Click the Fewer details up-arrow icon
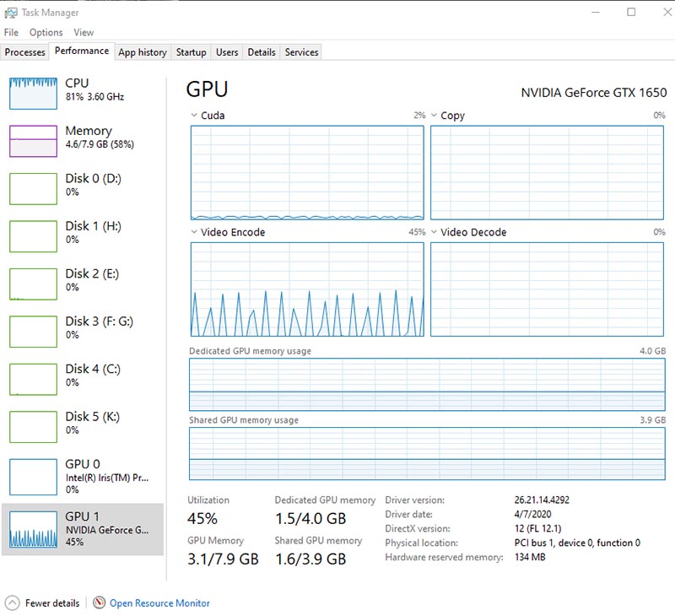Screen dimensions: 675x616 pos(12,602)
